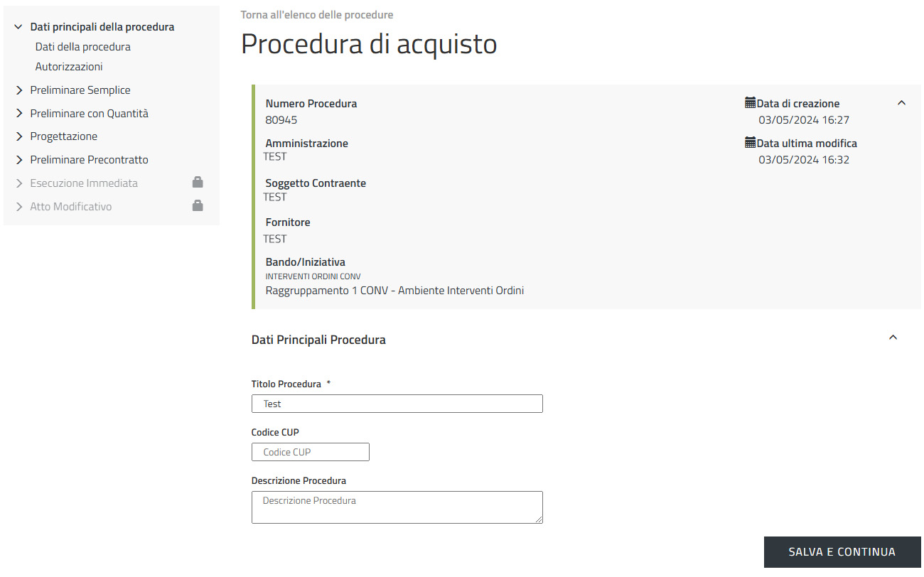Collapse Dati principali della procedura sidebar group

(x=19, y=27)
